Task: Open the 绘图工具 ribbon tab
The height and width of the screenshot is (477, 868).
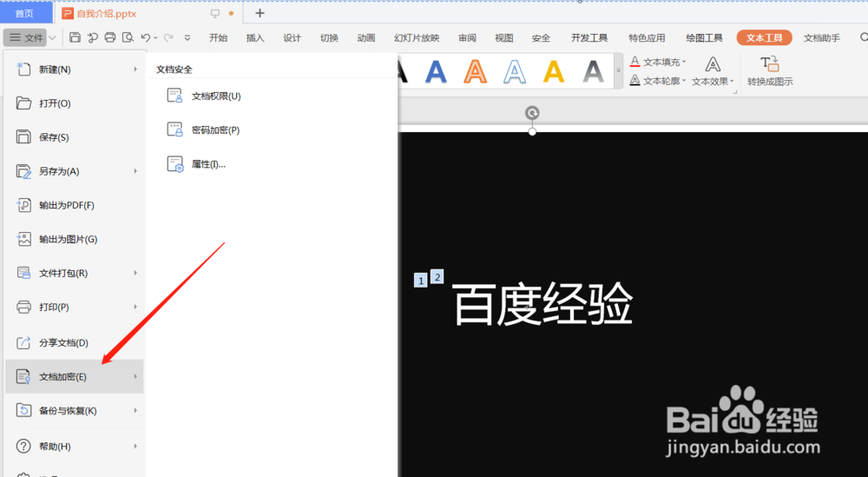Action: coord(704,37)
